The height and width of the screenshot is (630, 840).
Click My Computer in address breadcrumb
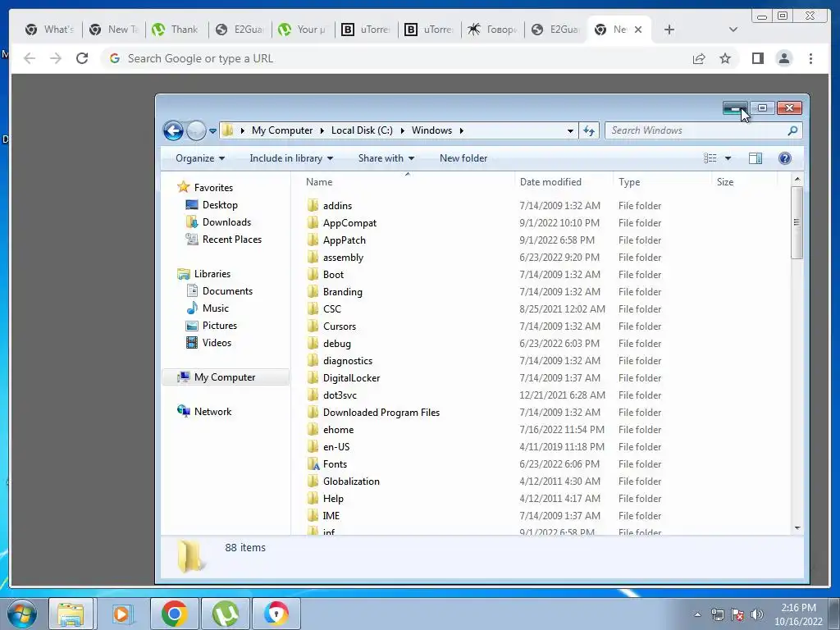(282, 130)
